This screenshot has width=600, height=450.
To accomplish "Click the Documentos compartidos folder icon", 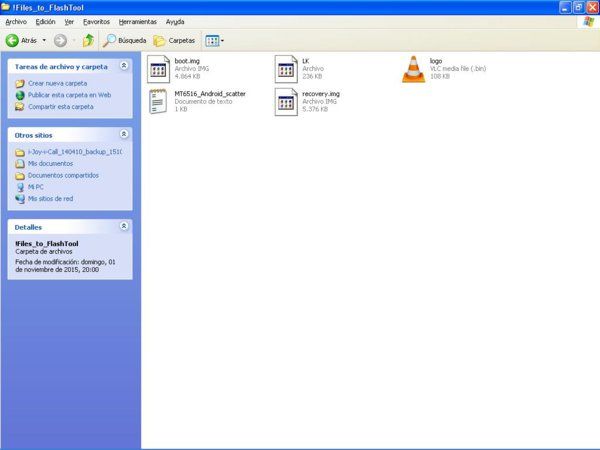I will point(20,176).
